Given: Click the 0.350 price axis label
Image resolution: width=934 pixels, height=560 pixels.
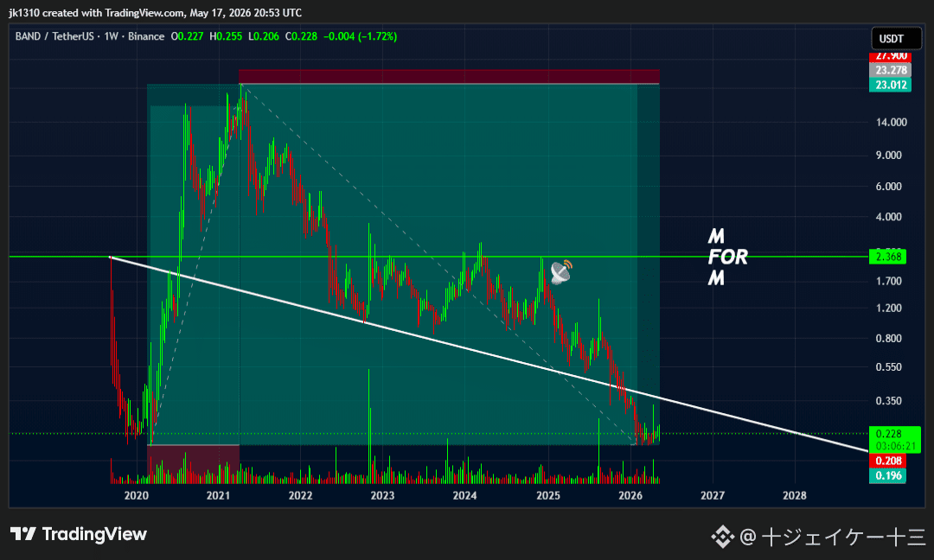Looking at the screenshot, I should (889, 400).
